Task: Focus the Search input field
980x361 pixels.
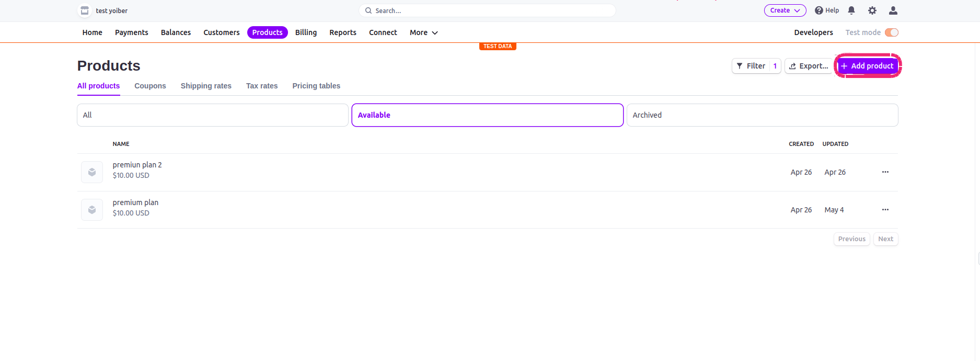Action: click(487, 10)
